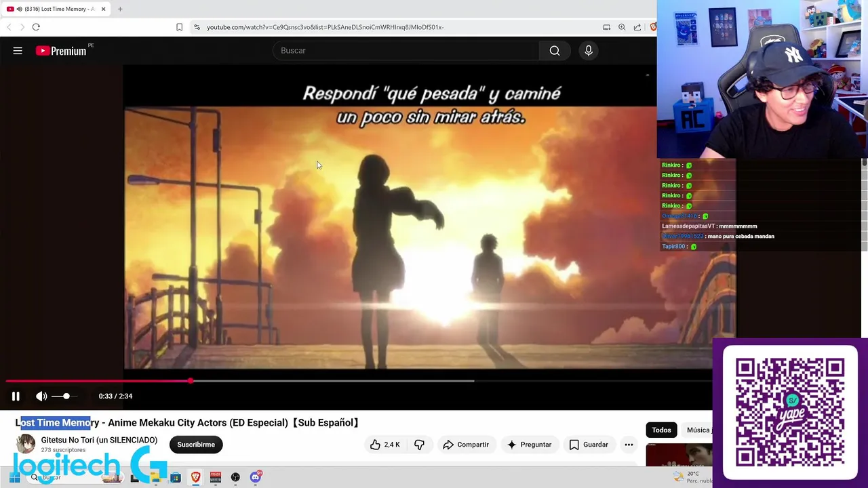Image resolution: width=868 pixels, height=488 pixels.
Task: Open Discord from the taskbar
Action: (256, 477)
